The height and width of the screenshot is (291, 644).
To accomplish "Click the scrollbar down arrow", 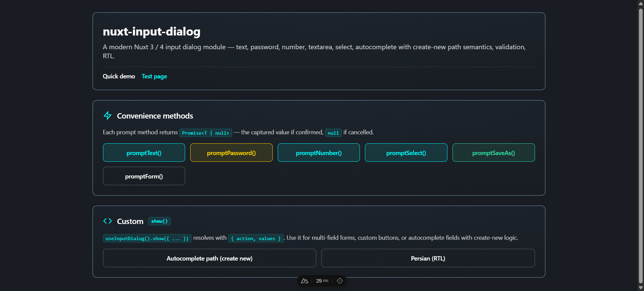I will (x=641, y=287).
